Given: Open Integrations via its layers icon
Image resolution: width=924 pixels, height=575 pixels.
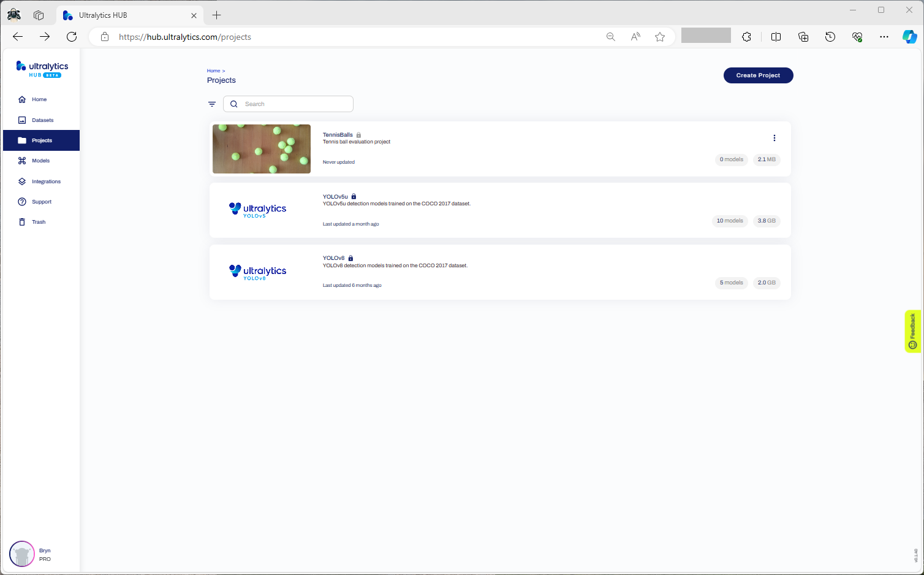Looking at the screenshot, I should [x=22, y=181].
